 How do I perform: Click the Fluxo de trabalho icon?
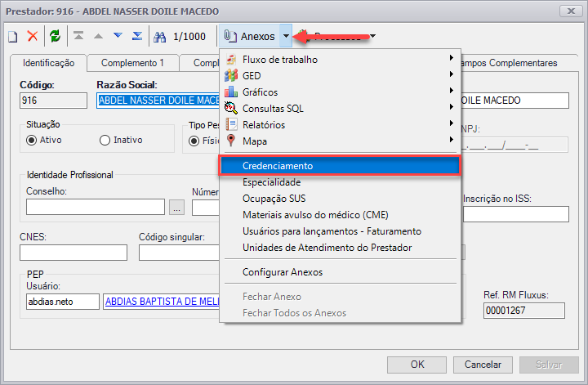click(231, 60)
